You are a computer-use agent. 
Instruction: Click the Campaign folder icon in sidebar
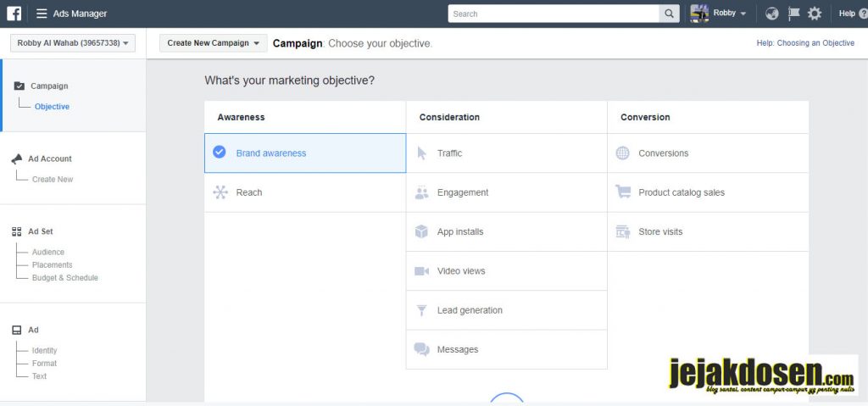[x=19, y=86]
